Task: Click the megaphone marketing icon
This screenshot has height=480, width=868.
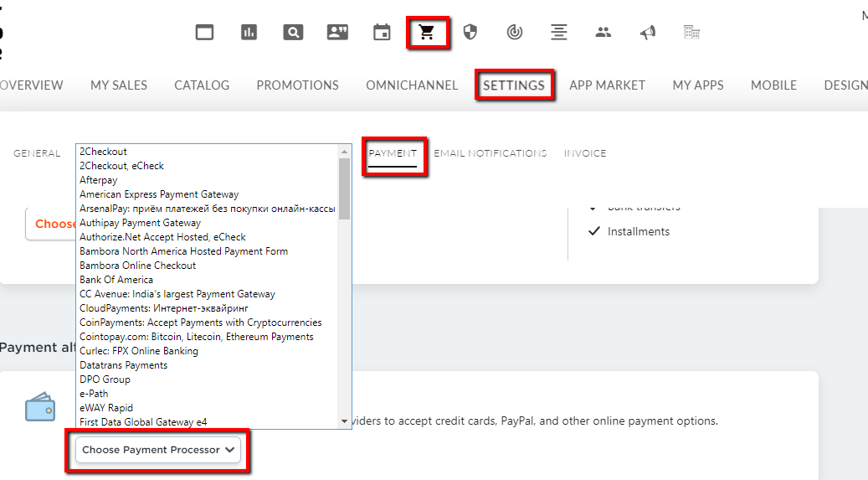Action: click(648, 33)
